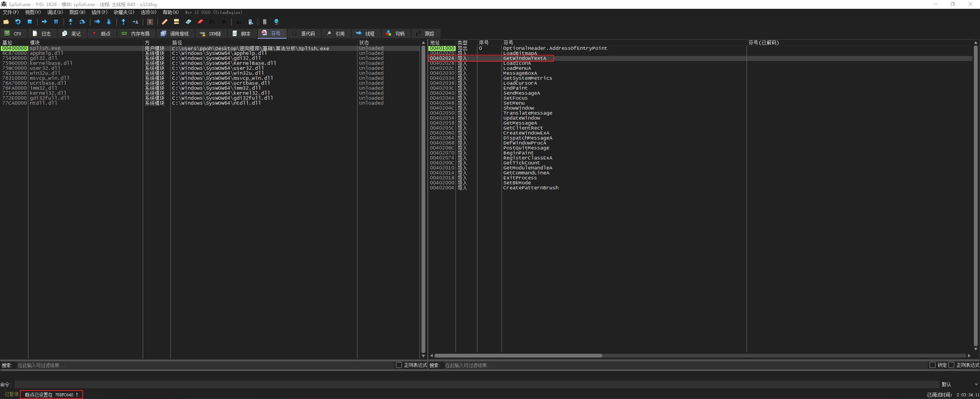Toggle the 锁定 checkbox
980x399 pixels.
pos(933,365)
